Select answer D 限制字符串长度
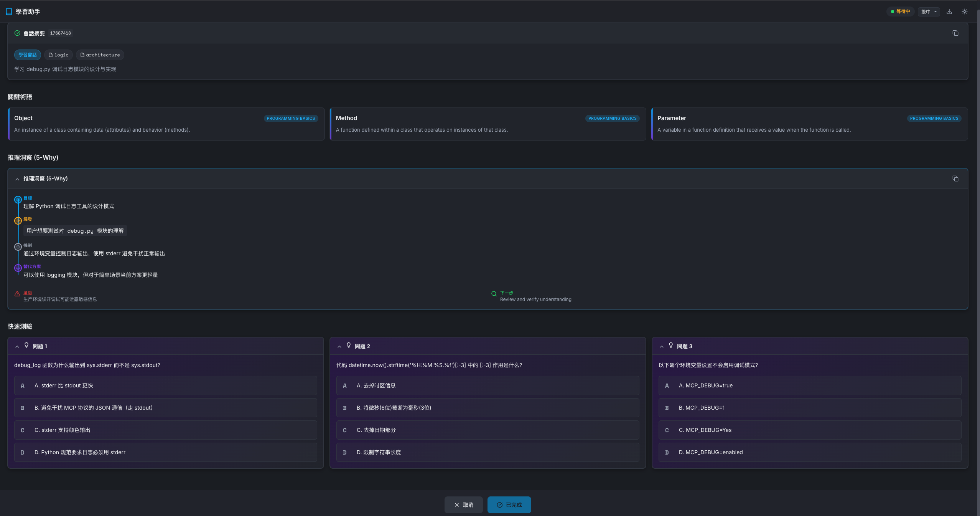This screenshot has width=980, height=516. click(x=488, y=452)
